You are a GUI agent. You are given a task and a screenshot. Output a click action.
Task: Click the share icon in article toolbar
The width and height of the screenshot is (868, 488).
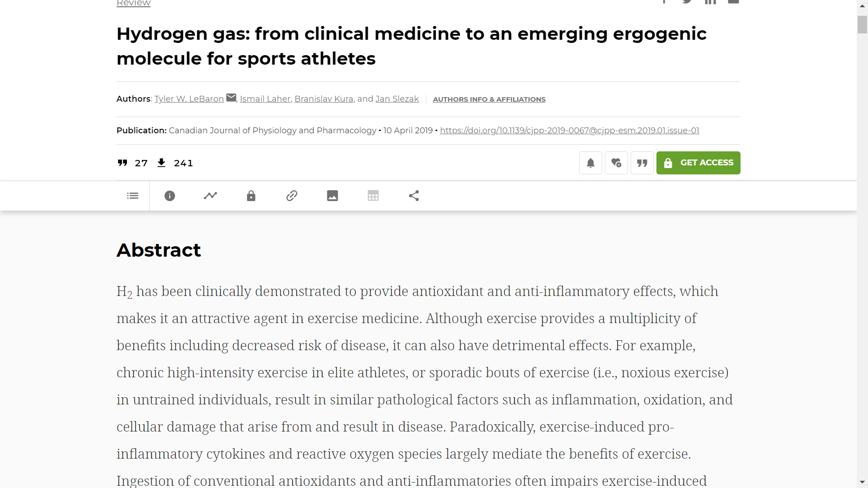click(414, 196)
